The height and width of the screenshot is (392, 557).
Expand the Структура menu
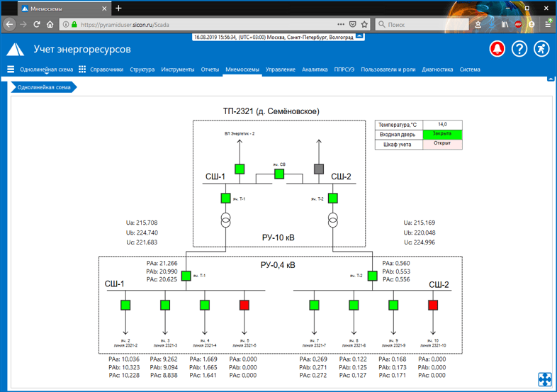pyautogui.click(x=142, y=69)
